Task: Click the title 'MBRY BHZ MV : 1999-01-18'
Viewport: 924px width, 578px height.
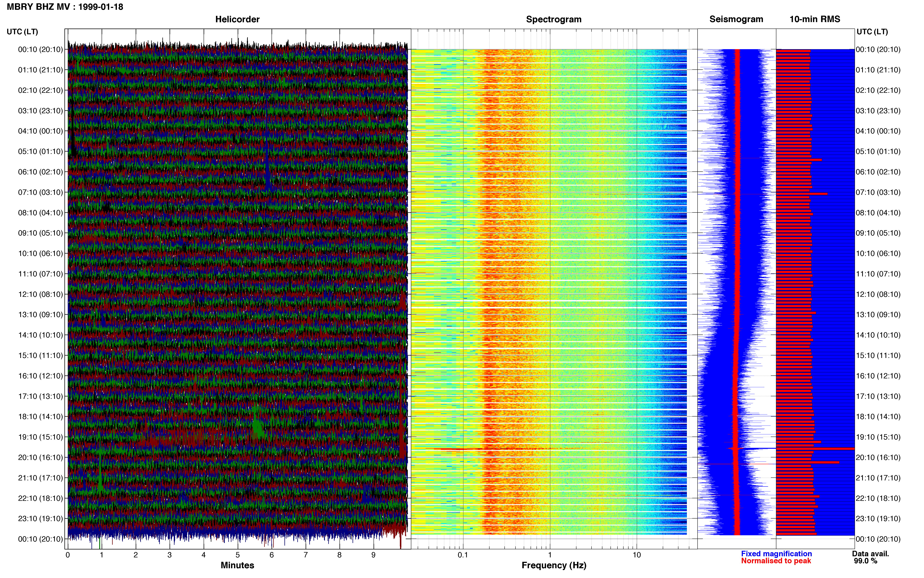Action: [65, 7]
